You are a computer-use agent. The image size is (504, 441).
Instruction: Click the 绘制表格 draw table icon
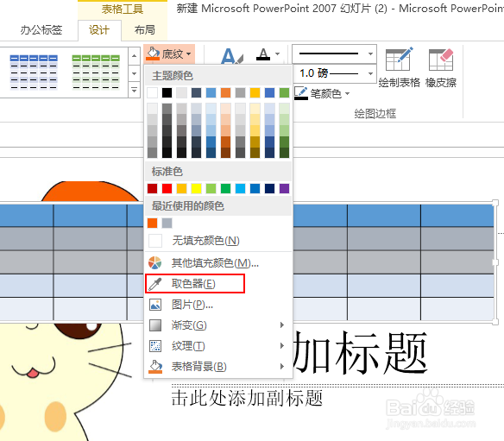(x=400, y=60)
